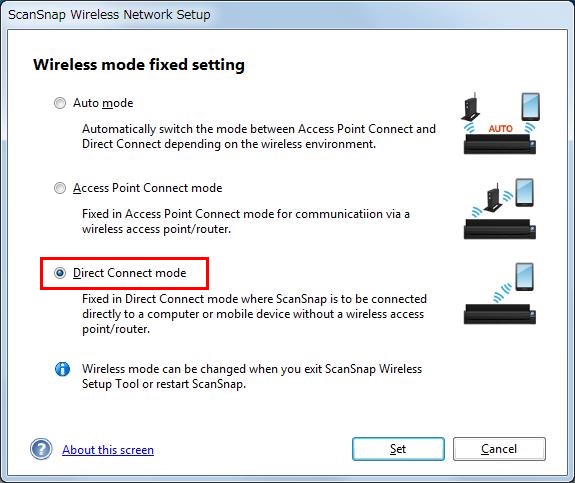The image size is (575, 483).
Task: Click the Direct Connect illustration image
Action: 500,293
